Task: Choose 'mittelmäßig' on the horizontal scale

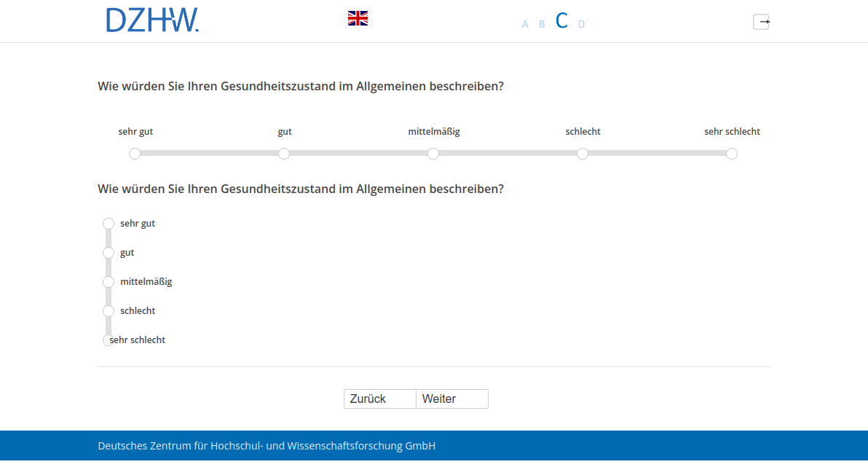Action: point(433,154)
